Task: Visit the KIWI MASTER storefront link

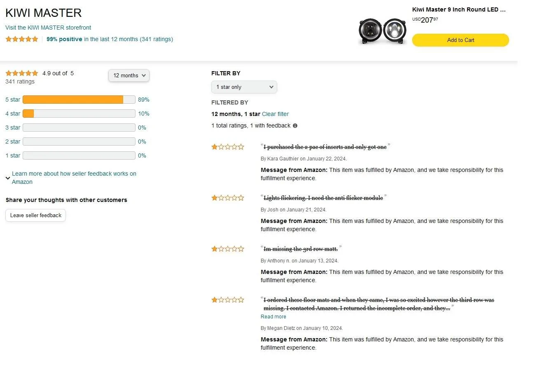Action: [x=48, y=28]
